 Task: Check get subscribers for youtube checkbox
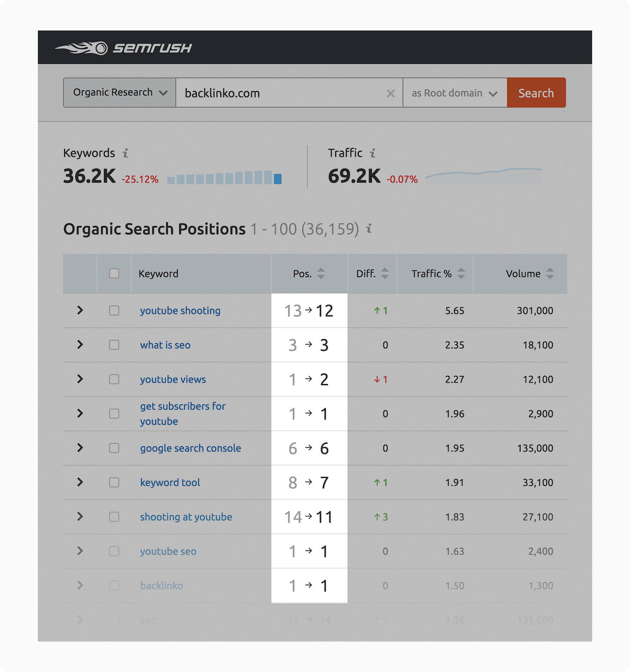pyautogui.click(x=114, y=414)
